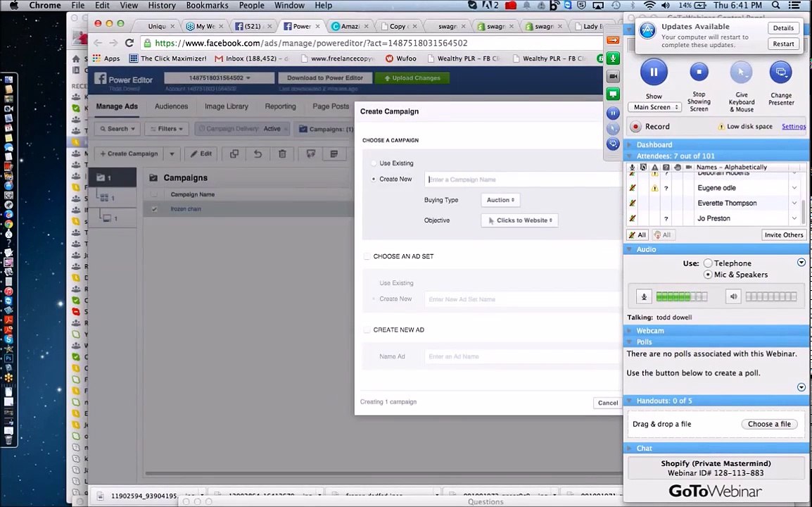
Task: Uncheck the frozen chain campaign checkbox
Action: coord(154,209)
